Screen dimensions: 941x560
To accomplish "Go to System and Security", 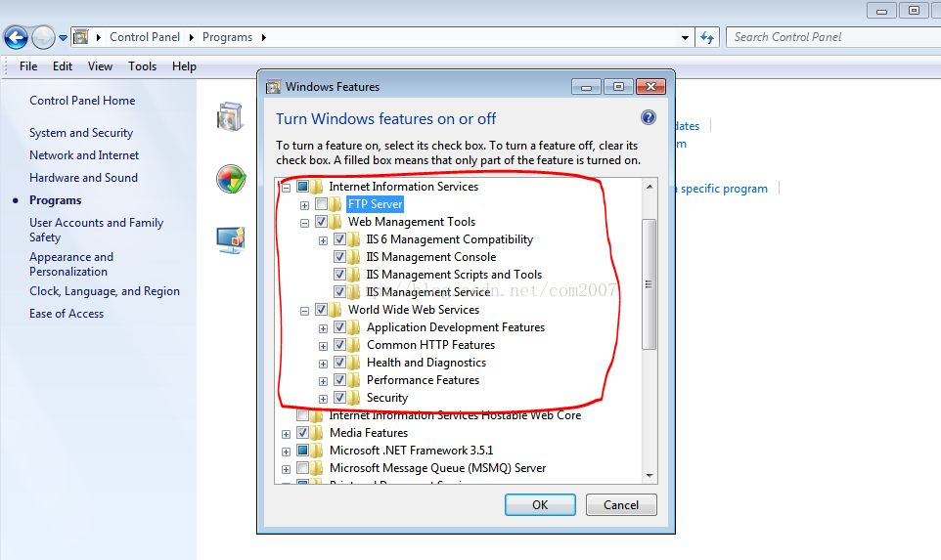I will [81, 133].
